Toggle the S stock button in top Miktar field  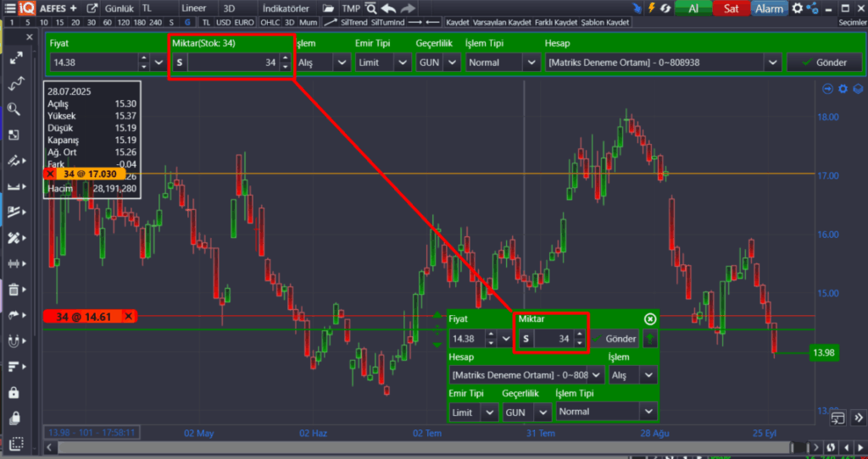180,63
